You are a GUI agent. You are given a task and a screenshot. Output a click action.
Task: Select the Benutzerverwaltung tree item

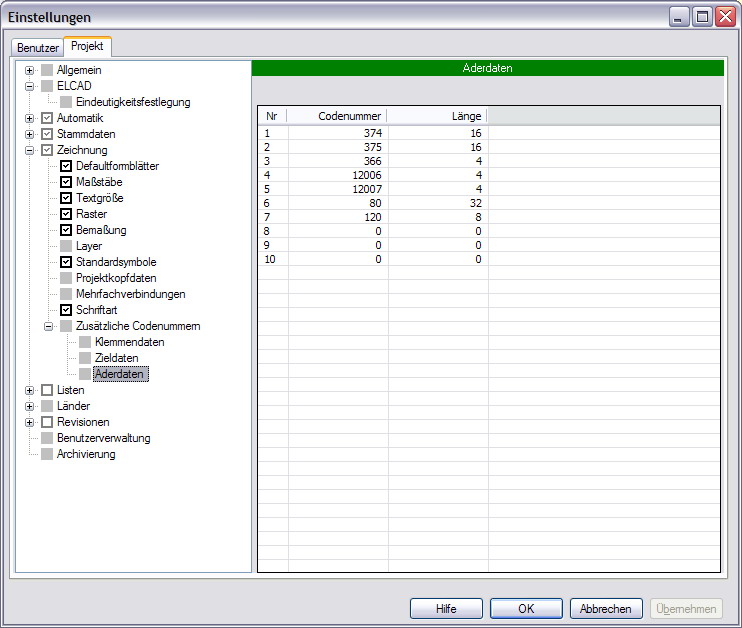pos(104,438)
